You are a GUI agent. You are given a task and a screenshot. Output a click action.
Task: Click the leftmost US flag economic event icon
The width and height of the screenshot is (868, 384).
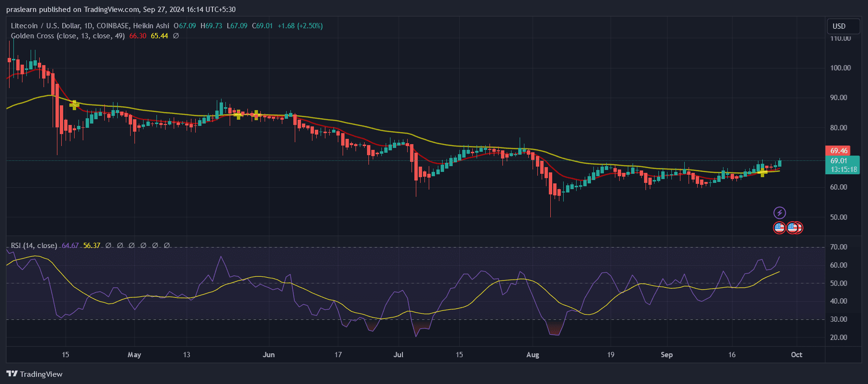click(779, 227)
